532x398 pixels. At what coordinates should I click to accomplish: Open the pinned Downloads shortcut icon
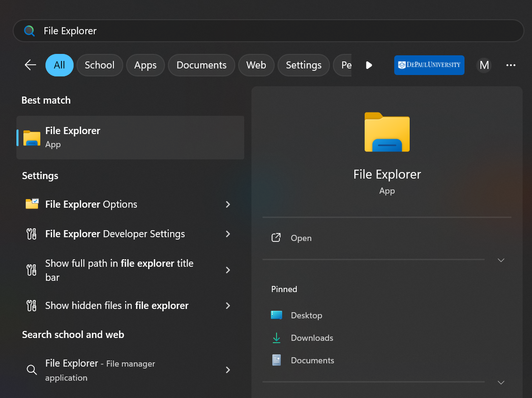(277, 338)
